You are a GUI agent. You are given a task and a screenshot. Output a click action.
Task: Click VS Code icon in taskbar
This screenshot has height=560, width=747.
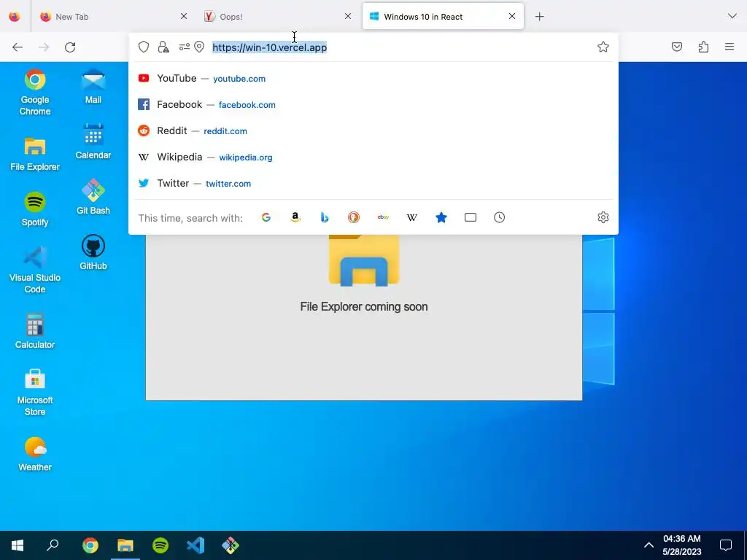coord(196,545)
